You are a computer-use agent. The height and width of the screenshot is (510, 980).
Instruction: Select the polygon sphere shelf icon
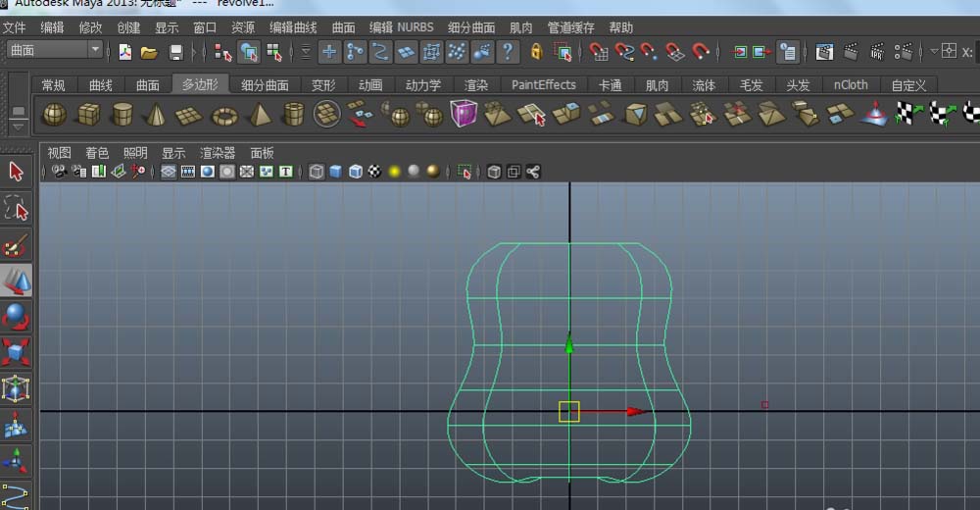pos(54,116)
